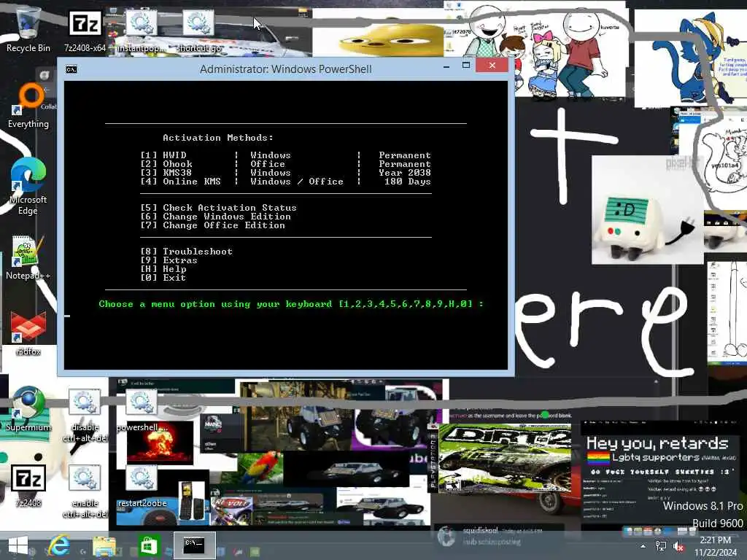
Task: Select the restart2oobe script icon
Action: 142,486
